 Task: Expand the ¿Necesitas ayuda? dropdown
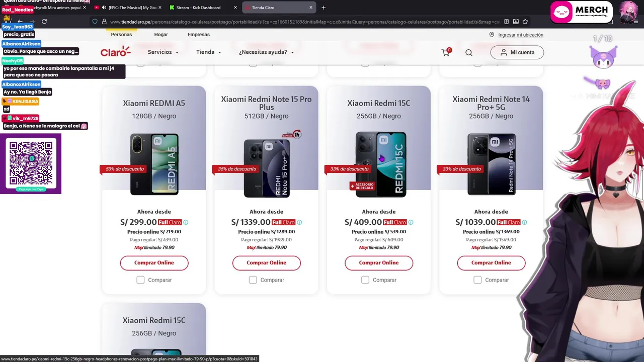[266, 52]
